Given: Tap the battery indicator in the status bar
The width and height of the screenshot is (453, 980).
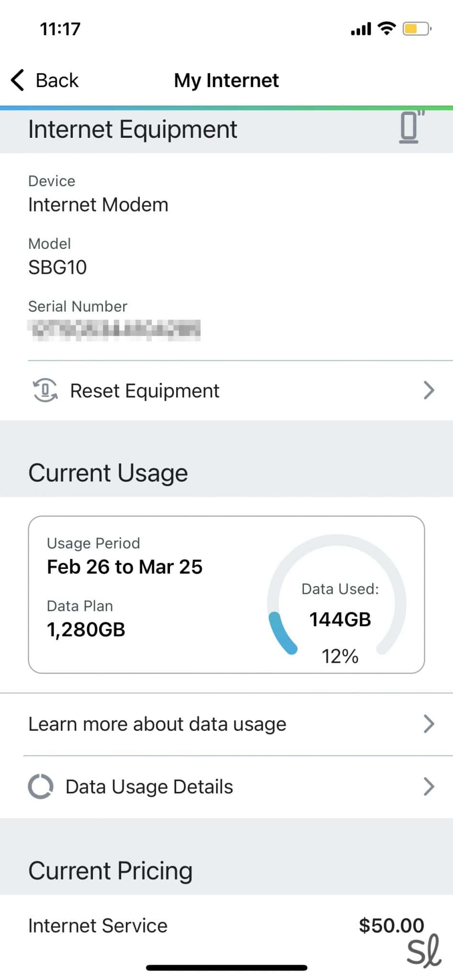Looking at the screenshot, I should coord(415,29).
